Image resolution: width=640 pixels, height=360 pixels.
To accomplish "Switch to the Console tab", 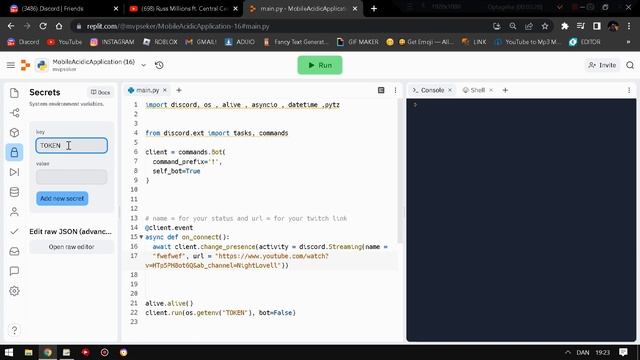I will 432,90.
